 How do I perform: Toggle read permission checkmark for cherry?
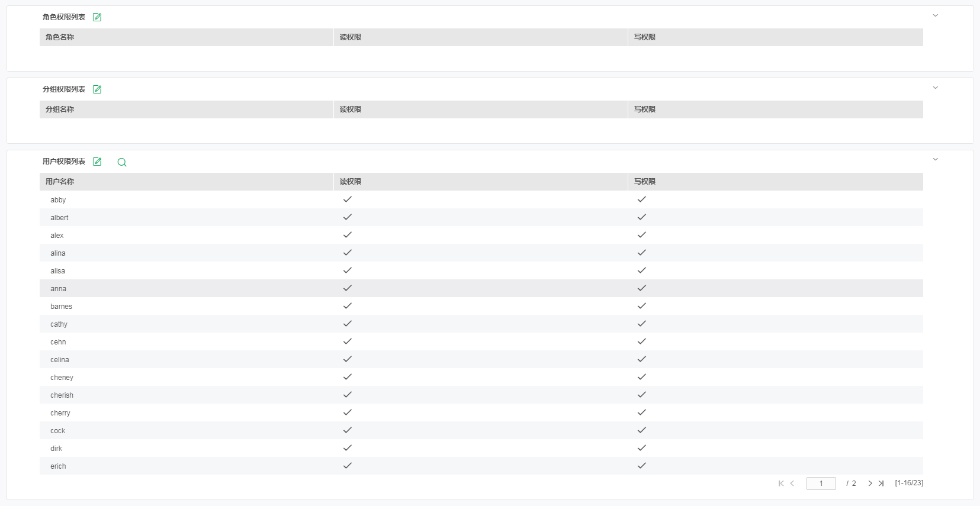coord(348,412)
